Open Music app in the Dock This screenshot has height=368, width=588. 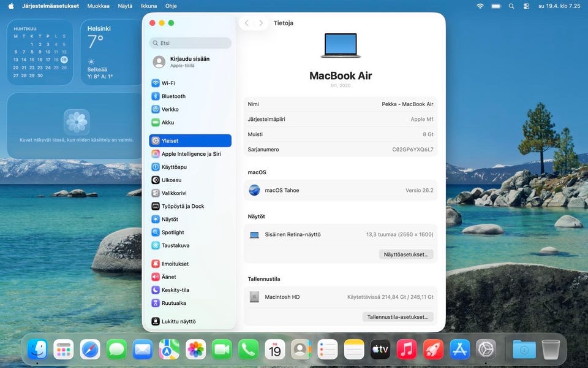click(407, 350)
